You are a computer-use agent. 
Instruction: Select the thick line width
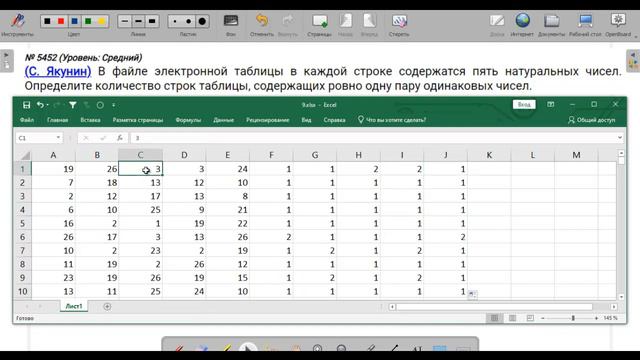(152, 21)
